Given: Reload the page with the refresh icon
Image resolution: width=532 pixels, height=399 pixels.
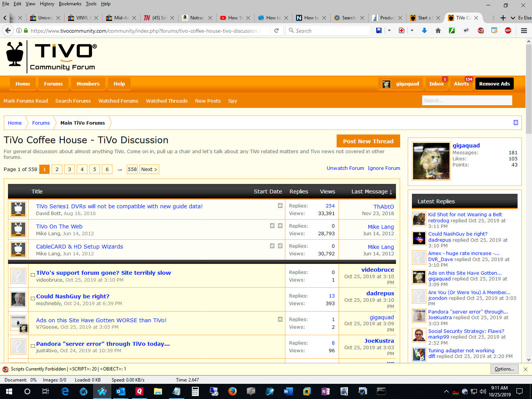Looking at the screenshot, I should 277,30.
